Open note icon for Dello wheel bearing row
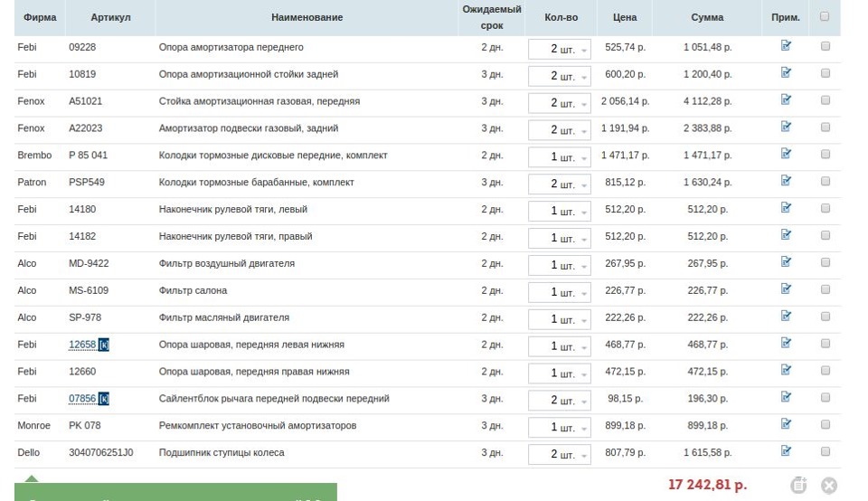This screenshot has height=501, width=868. coord(786,451)
